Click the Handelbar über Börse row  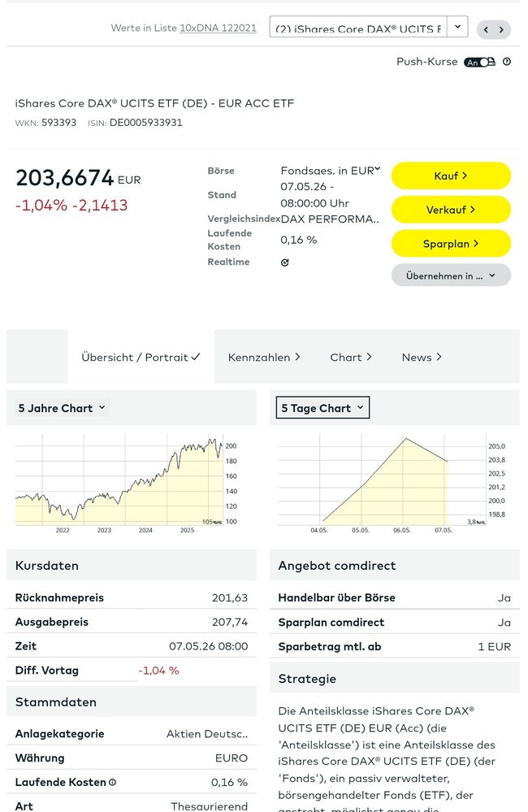pyautogui.click(x=395, y=598)
